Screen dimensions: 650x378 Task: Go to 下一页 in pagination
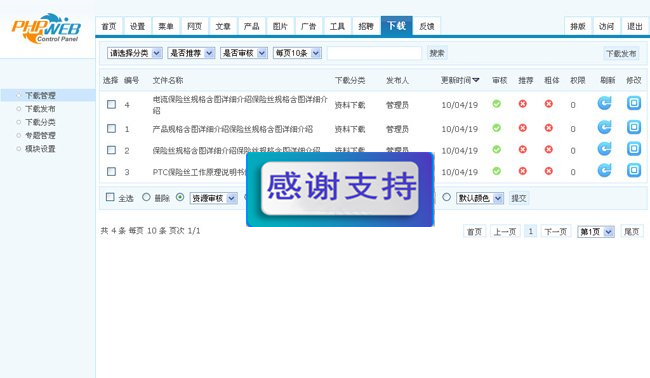555,232
